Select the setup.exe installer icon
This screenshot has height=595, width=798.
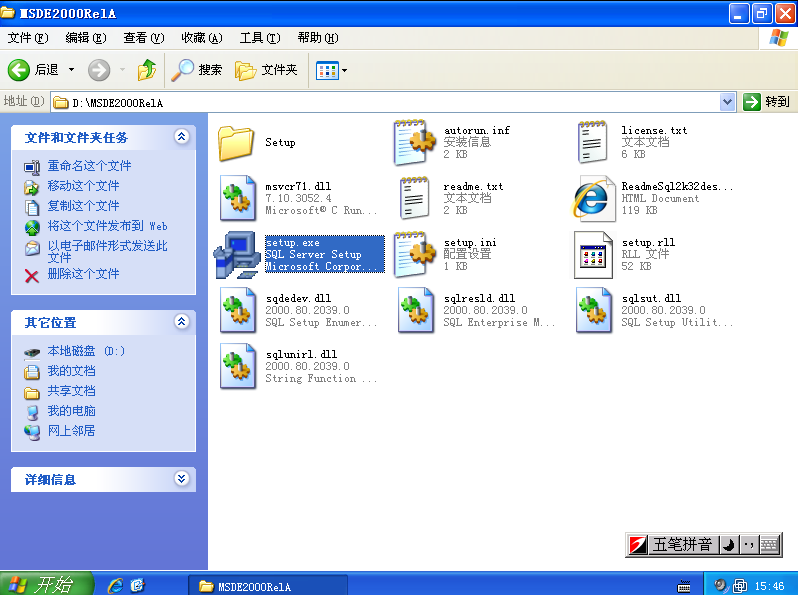[x=237, y=254]
